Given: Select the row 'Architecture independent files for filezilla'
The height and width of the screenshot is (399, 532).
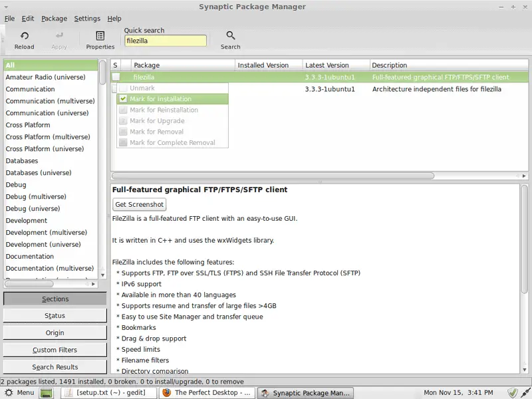Looking at the screenshot, I should 319,89.
